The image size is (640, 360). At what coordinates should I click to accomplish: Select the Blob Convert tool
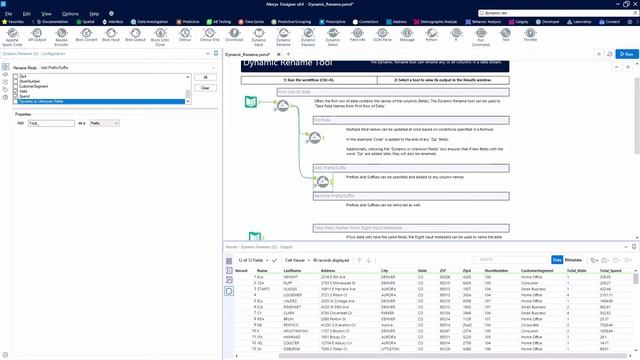coord(86,35)
